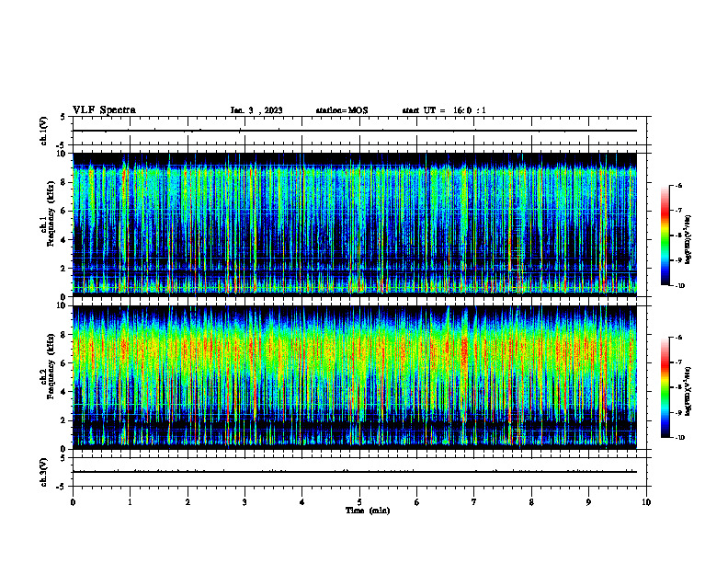The image size is (728, 563).
Task: Click the "ch.1(V)" axis label of the top strip
Action: tap(44, 131)
